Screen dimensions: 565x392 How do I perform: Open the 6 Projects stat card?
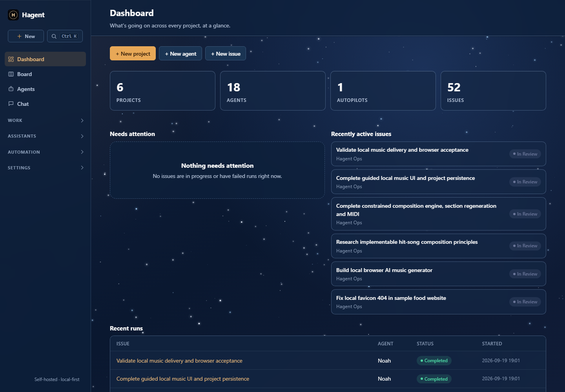pos(162,91)
